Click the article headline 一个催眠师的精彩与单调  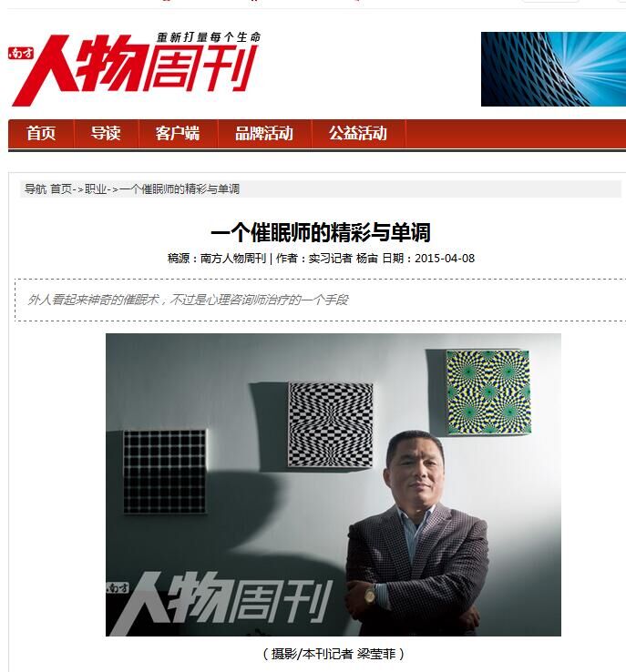(x=321, y=232)
